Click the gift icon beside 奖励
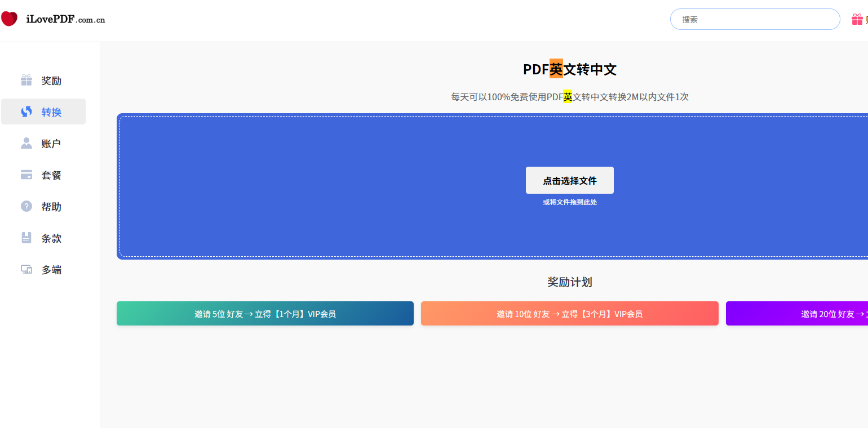The image size is (868, 428). point(26,81)
